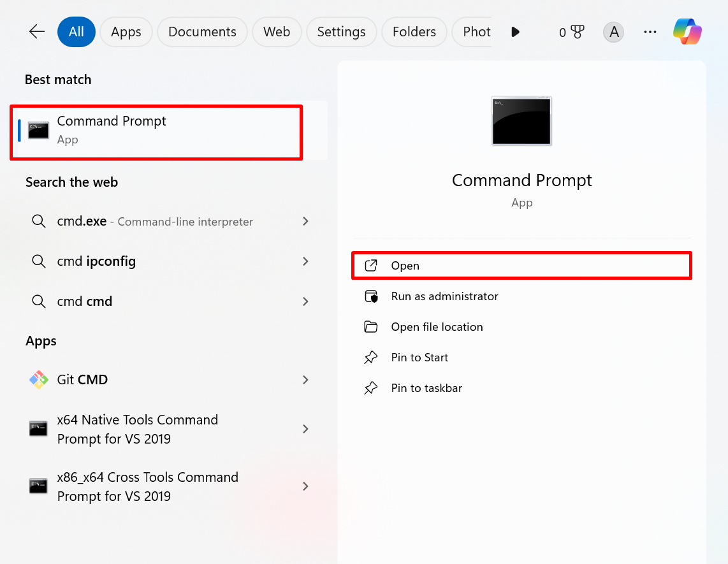Show more filters with the play arrow
The height and width of the screenshot is (564, 728).
click(515, 32)
